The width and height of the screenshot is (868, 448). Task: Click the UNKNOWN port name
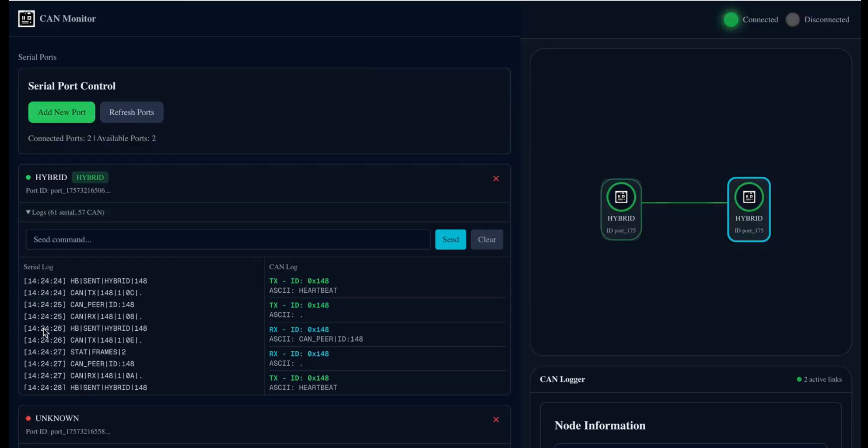click(x=57, y=418)
